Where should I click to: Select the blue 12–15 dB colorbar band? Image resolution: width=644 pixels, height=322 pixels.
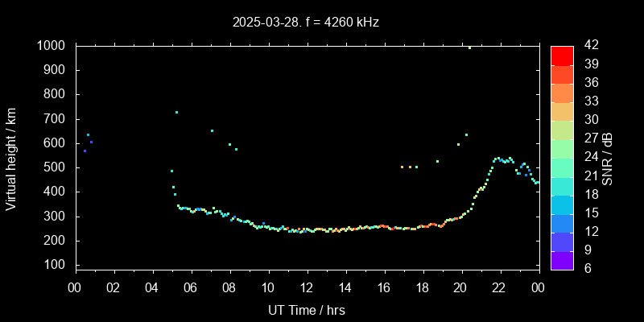click(x=562, y=223)
